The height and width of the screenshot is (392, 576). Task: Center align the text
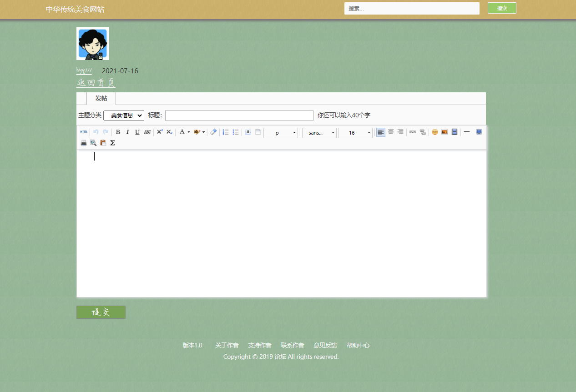390,132
